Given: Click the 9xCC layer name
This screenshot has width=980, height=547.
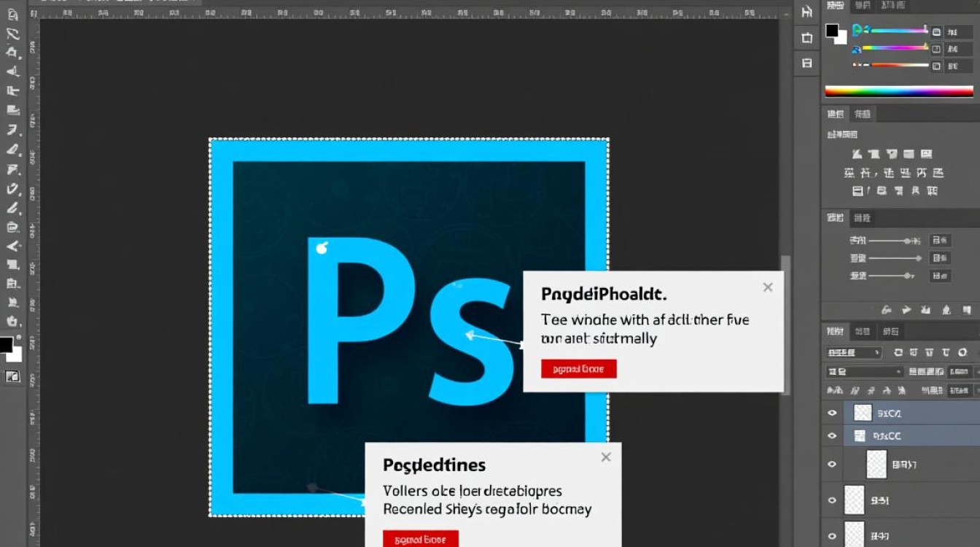Looking at the screenshot, I should pos(889,436).
